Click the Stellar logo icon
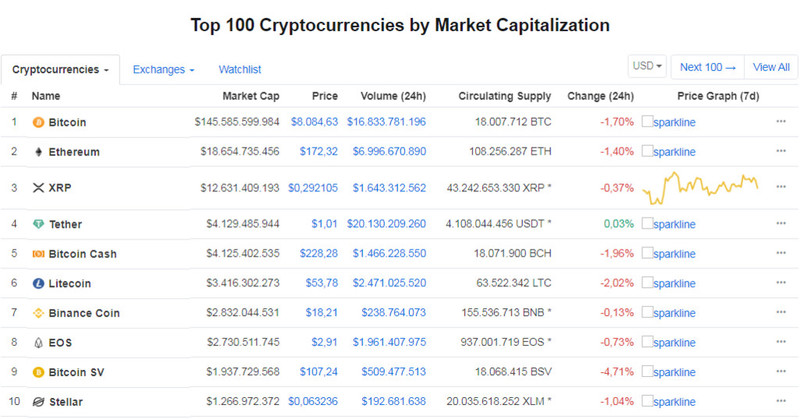 [38, 402]
